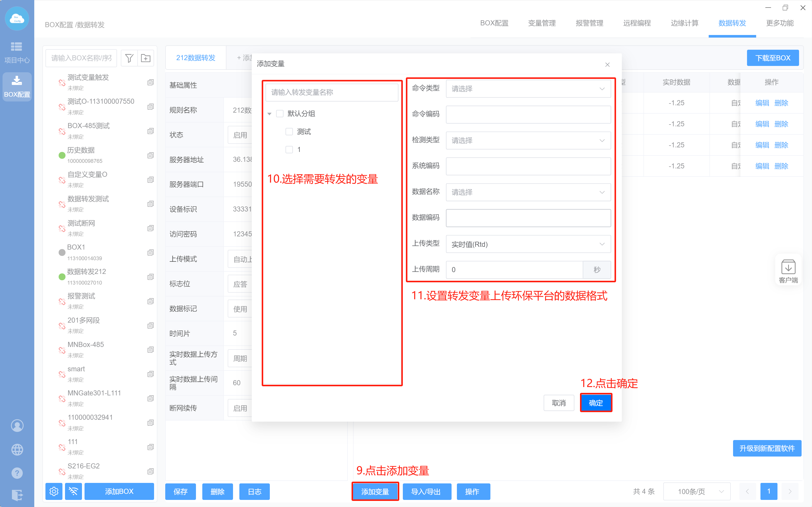The image size is (812, 507).
Task: Open the 边缘计算 tab
Action: tap(684, 23)
